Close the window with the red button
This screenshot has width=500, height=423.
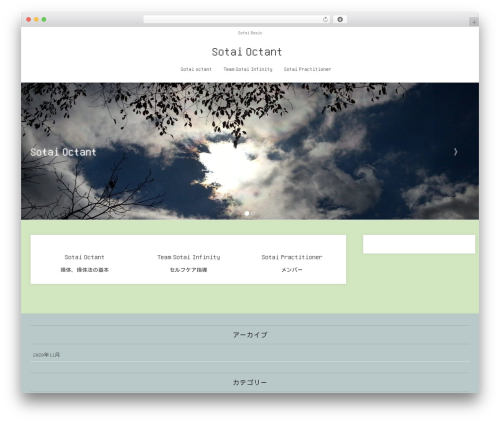point(29,20)
